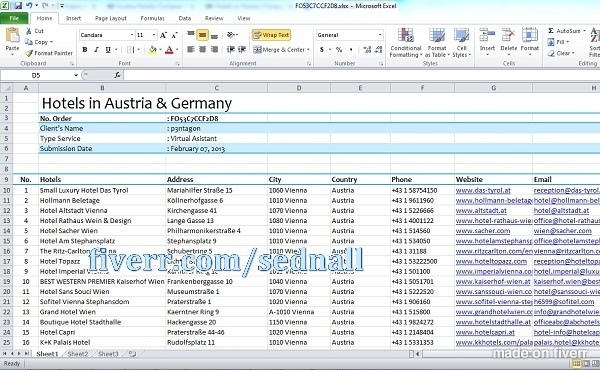The height and width of the screenshot is (370, 600).
Task: Center text horizontally
Action: [202, 49]
